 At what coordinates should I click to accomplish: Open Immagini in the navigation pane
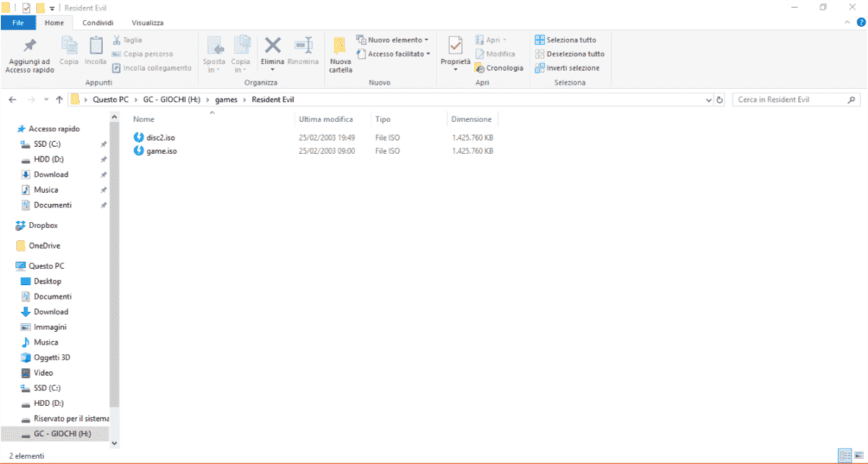point(49,327)
